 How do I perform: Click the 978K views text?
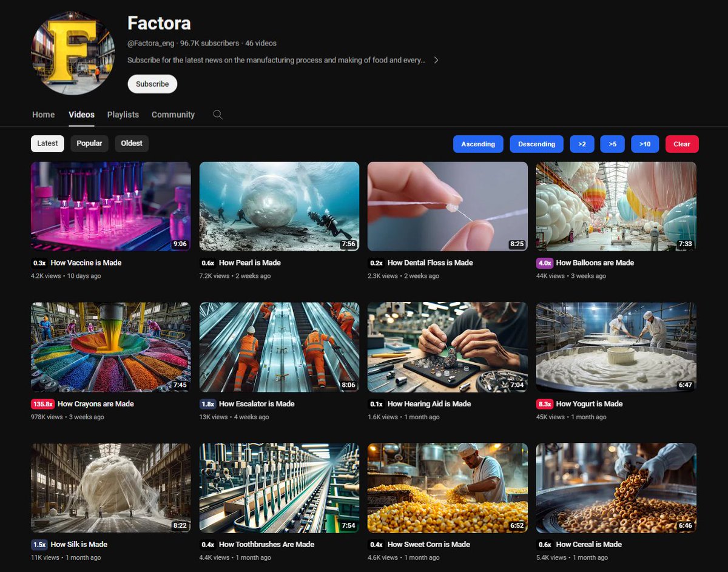(x=47, y=417)
